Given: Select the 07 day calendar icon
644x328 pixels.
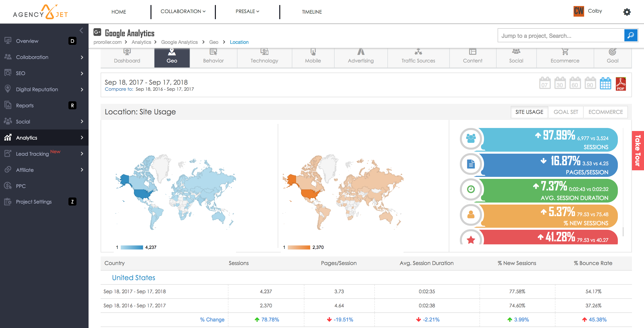Looking at the screenshot, I should click(x=545, y=83).
